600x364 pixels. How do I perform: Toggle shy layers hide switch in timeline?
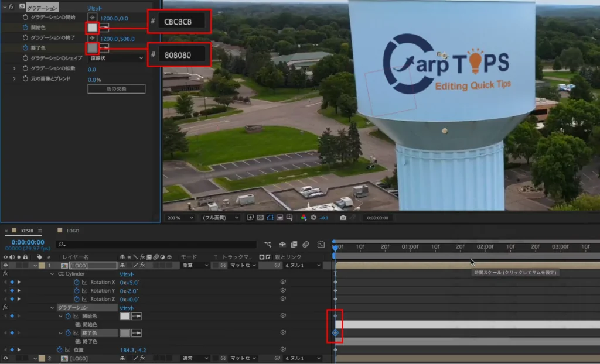click(x=282, y=244)
